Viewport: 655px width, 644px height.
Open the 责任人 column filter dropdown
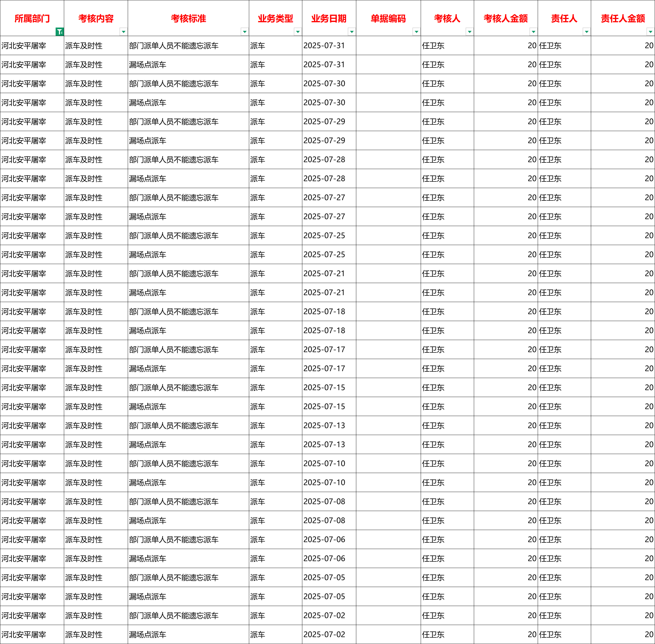(586, 32)
